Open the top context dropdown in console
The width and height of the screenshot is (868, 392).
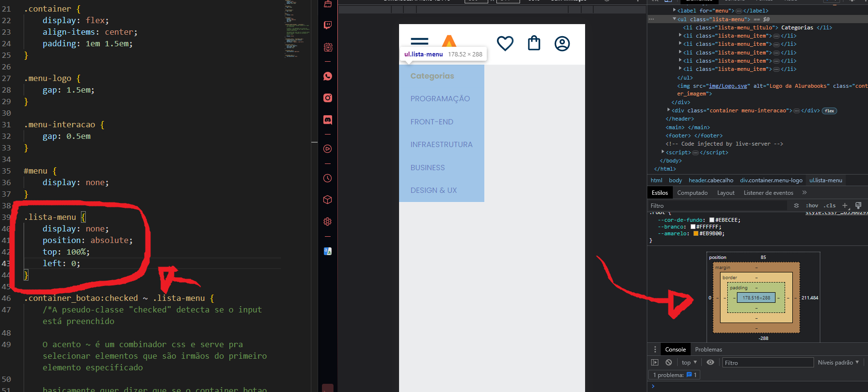pyautogui.click(x=689, y=363)
